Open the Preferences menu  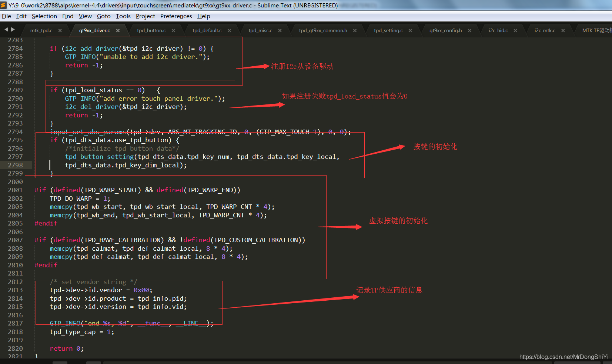pyautogui.click(x=176, y=16)
